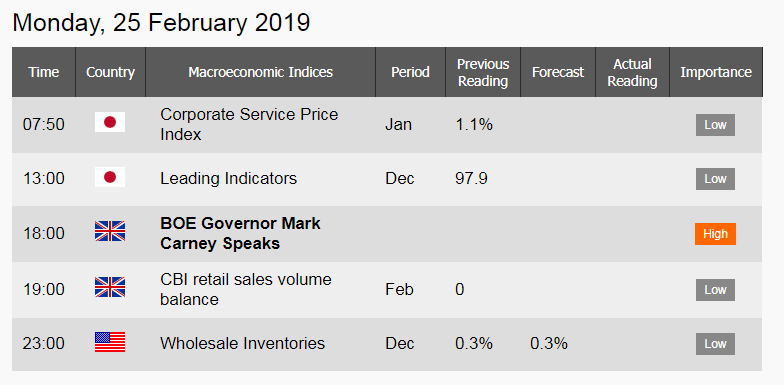Open the Wholesale Inventories indicator
This screenshot has width=784, height=385.
coord(242,344)
